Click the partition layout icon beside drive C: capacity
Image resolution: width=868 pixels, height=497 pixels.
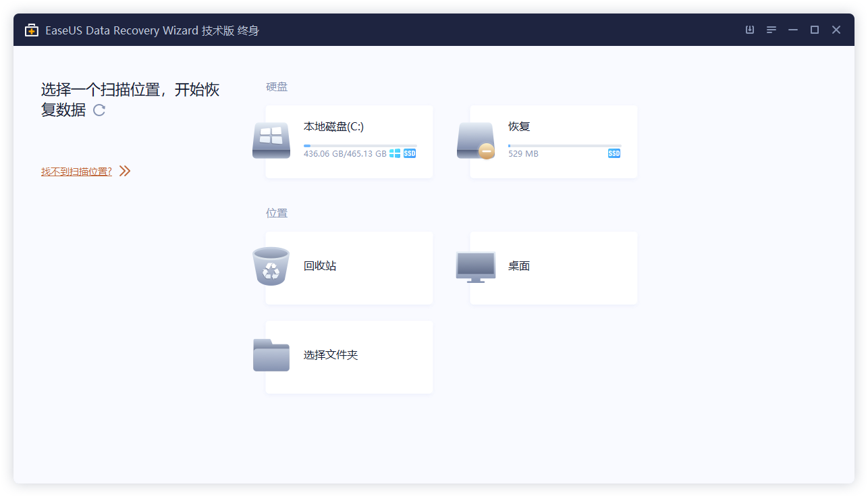(x=394, y=153)
